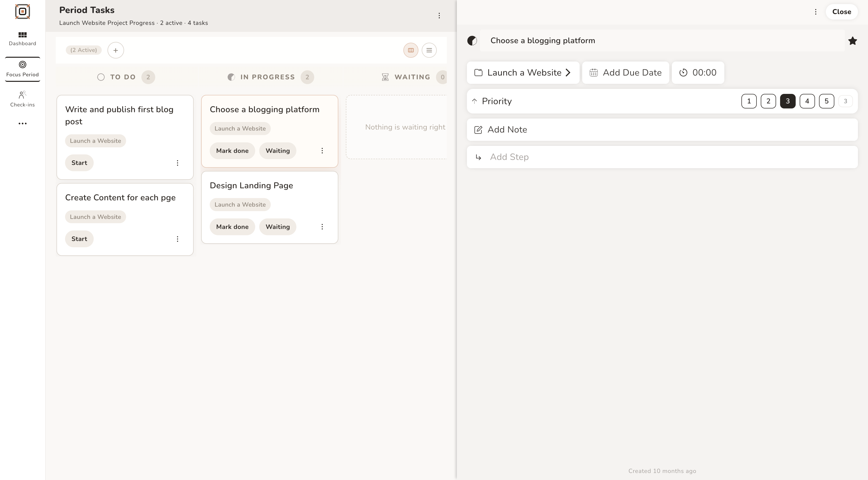Click the TO DO column header
The height and width of the screenshot is (480, 868).
123,77
